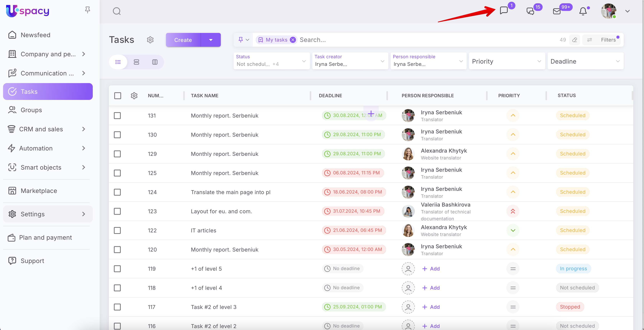Select all tasks with the header checkbox
The height and width of the screenshot is (330, 644).
(117, 96)
